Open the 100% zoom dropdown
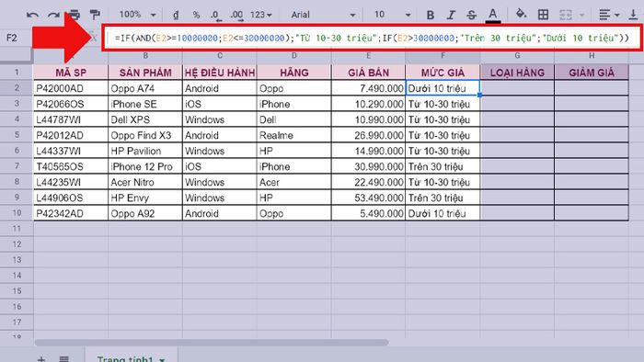Screen dimensions: 644x362 click(x=137, y=15)
